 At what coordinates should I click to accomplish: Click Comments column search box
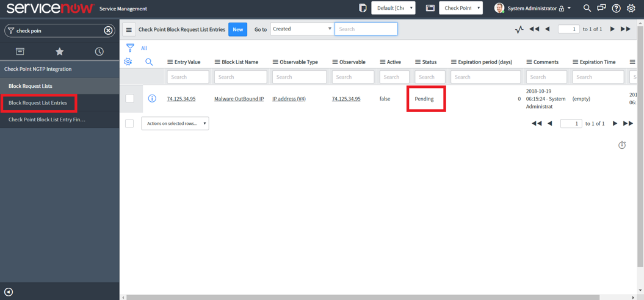point(547,77)
